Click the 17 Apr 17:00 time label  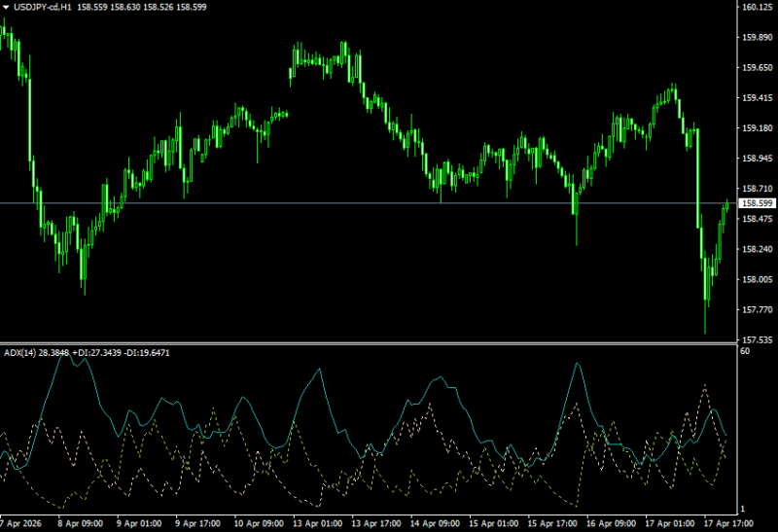point(729,521)
